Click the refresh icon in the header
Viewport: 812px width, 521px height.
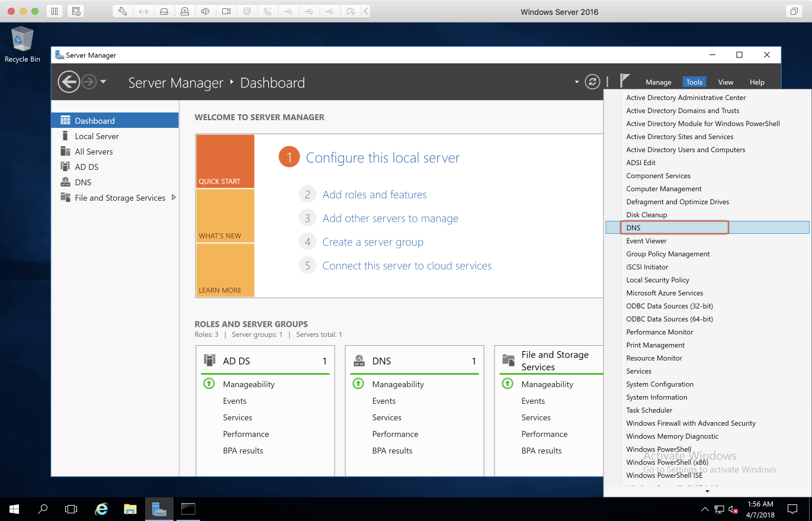pyautogui.click(x=592, y=82)
